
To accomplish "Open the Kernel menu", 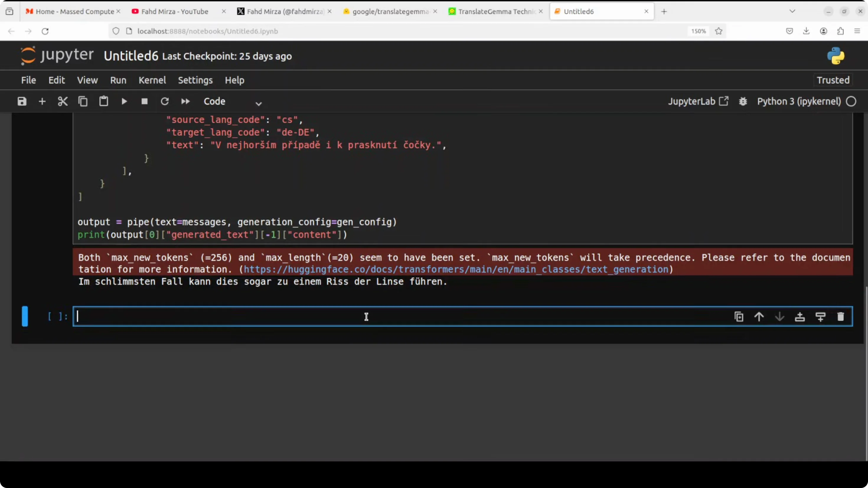I will pos(152,80).
